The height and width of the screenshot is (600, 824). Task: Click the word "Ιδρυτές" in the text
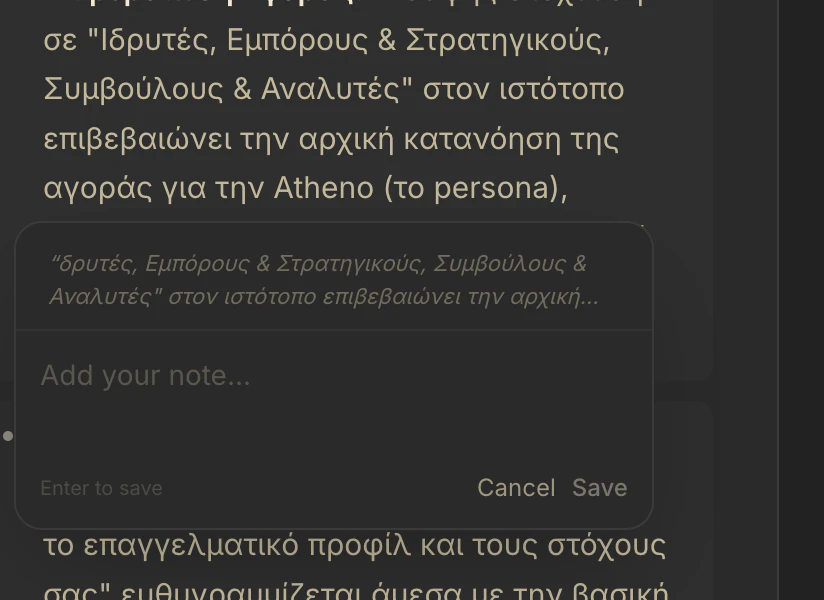pos(158,40)
